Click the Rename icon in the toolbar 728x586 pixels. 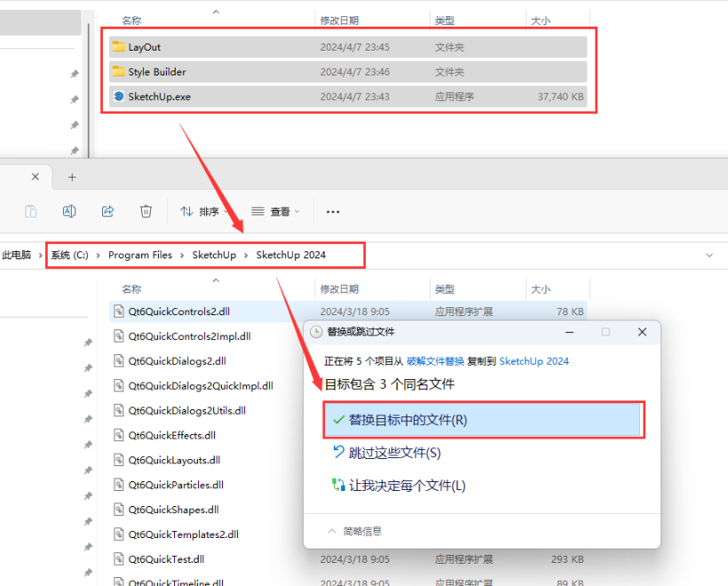(69, 211)
